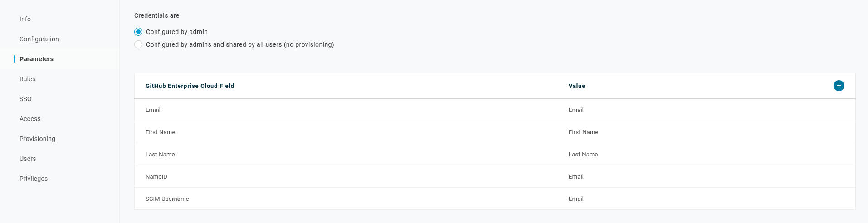View the Users section
The image size is (868, 223).
coord(28,159)
